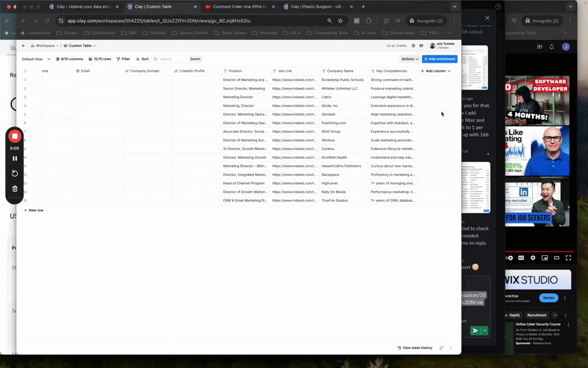This screenshot has height=368, width=588.
Task: Pause the screen recording
Action: [x=15, y=159]
